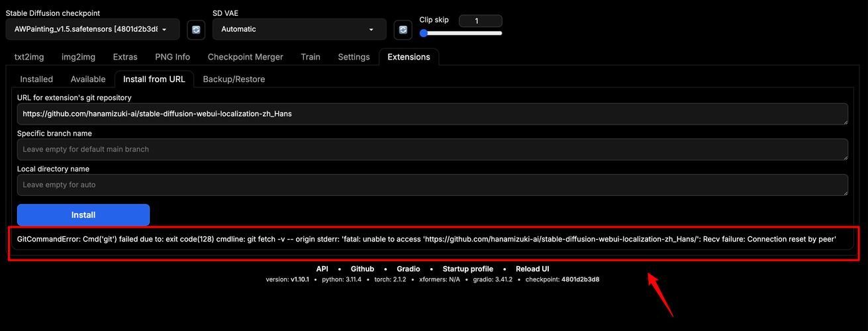Switch to the Settings tab

point(354,57)
